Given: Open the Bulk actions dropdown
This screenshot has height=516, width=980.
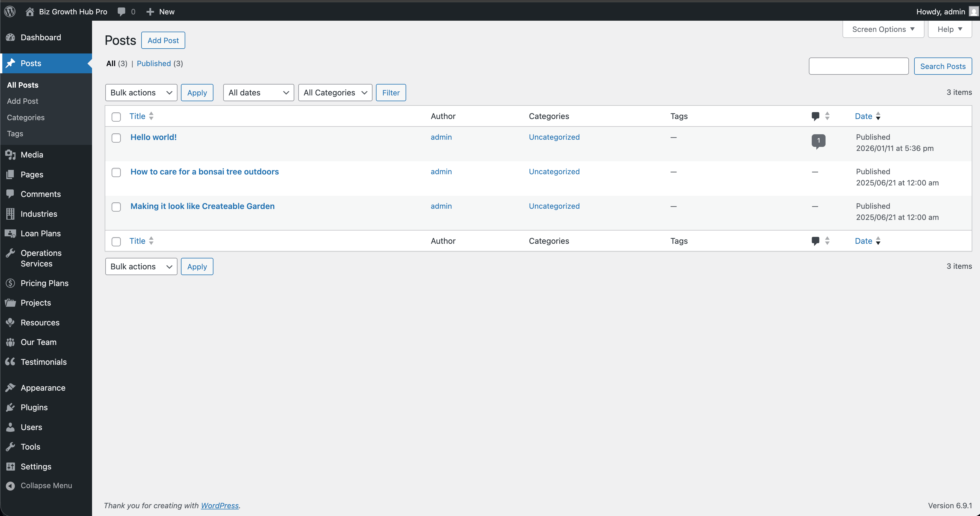Looking at the screenshot, I should tap(141, 92).
